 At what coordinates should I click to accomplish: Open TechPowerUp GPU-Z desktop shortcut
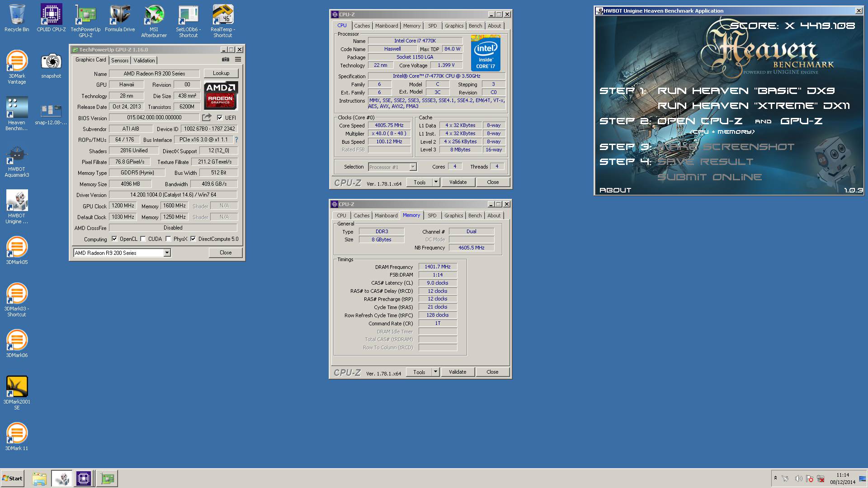85,20
